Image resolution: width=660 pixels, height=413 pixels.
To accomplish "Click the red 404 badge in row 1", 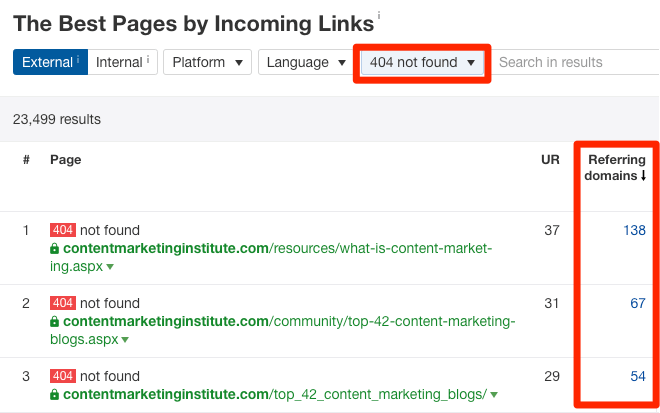I will [63, 231].
